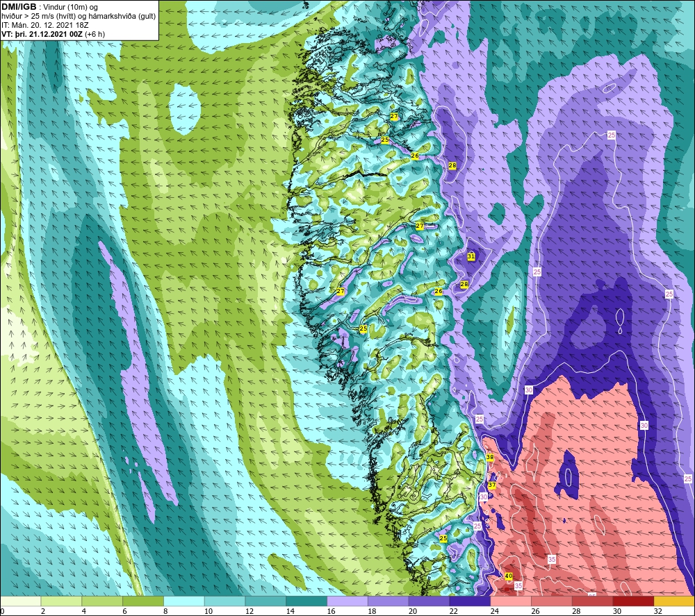Click legend scale number 16
Image resolution: width=695 pixels, height=616 pixels.
[x=331, y=611]
